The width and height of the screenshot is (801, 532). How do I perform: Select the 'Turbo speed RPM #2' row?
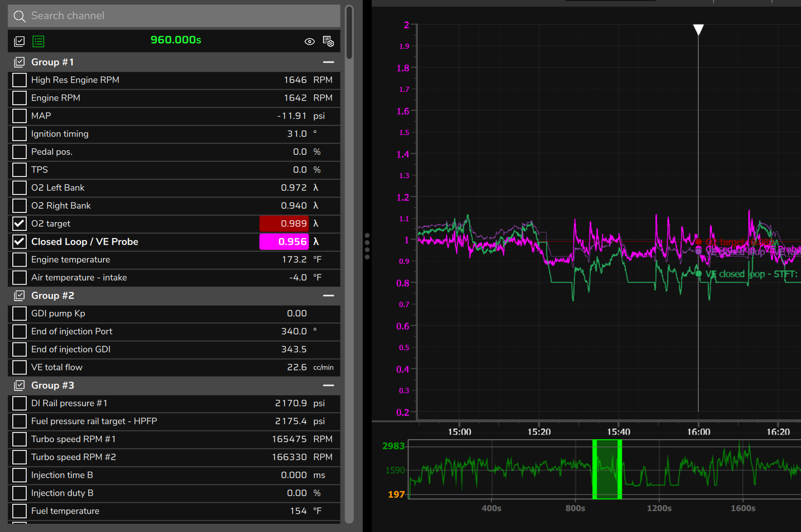tap(174, 457)
